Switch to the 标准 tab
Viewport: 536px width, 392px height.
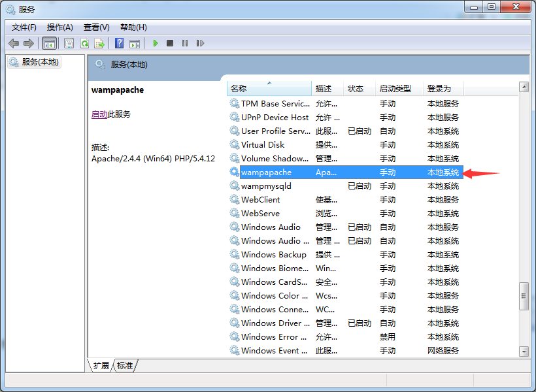coord(125,365)
